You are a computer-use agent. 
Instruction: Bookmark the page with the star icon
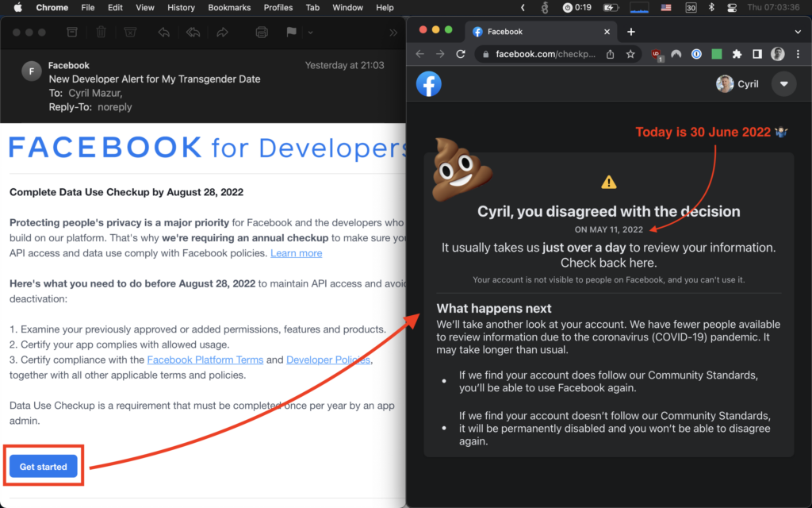click(x=630, y=54)
